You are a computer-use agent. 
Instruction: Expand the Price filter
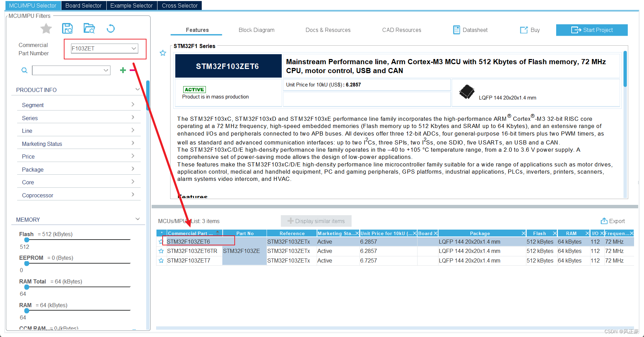point(133,156)
